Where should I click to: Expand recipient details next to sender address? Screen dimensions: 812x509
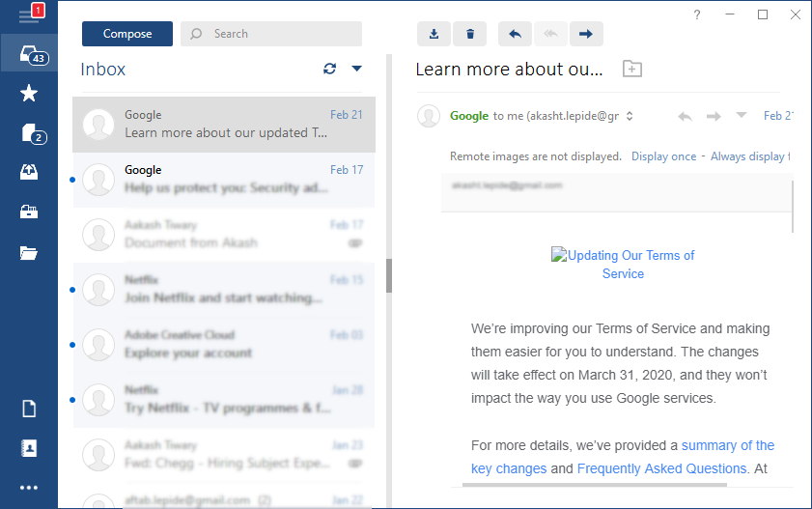point(630,116)
